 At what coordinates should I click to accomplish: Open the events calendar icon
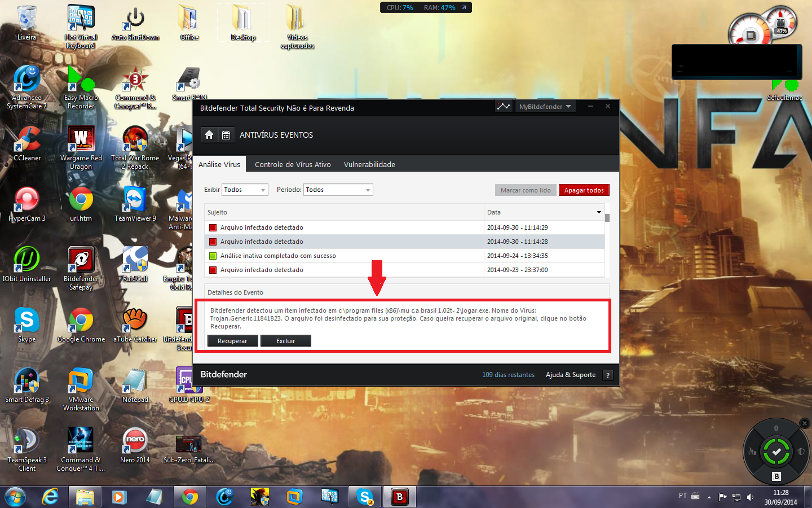pyautogui.click(x=226, y=135)
